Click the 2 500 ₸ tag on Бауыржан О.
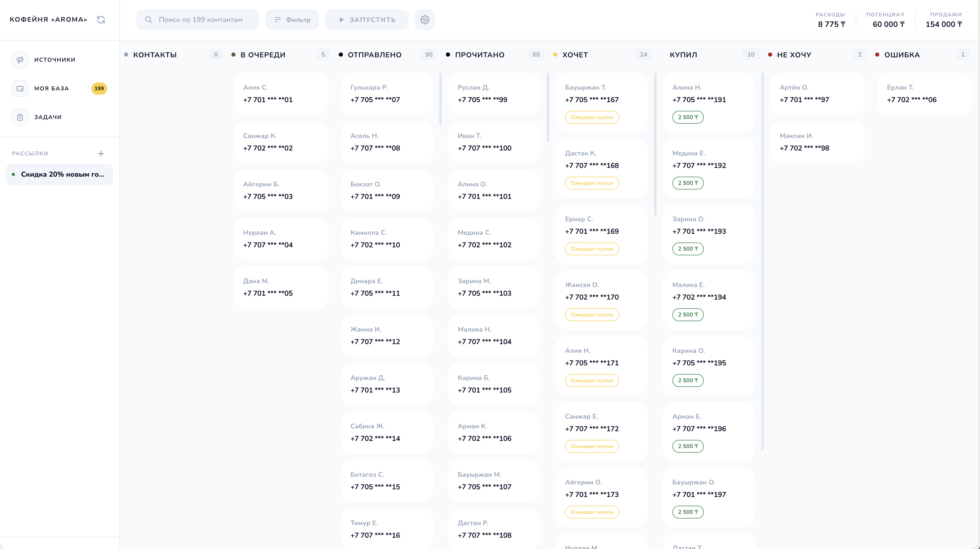The image size is (980, 549). [x=688, y=512]
